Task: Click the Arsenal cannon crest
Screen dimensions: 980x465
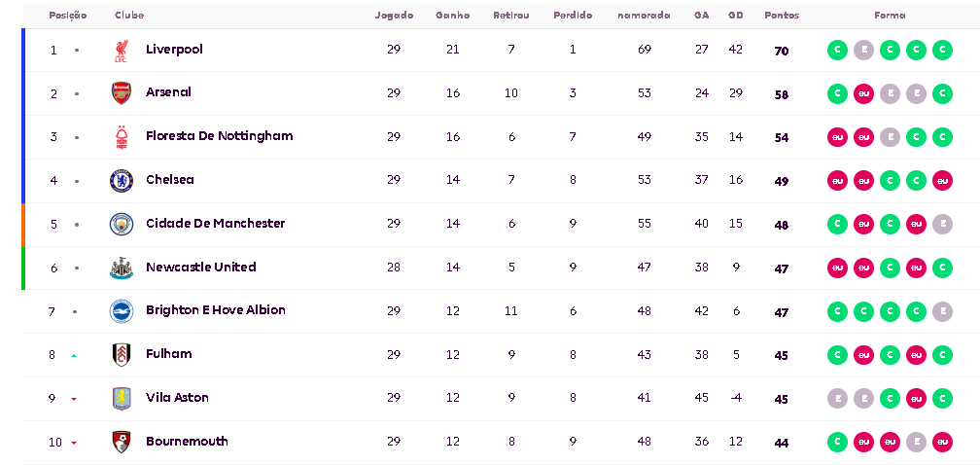Action: pos(121,93)
